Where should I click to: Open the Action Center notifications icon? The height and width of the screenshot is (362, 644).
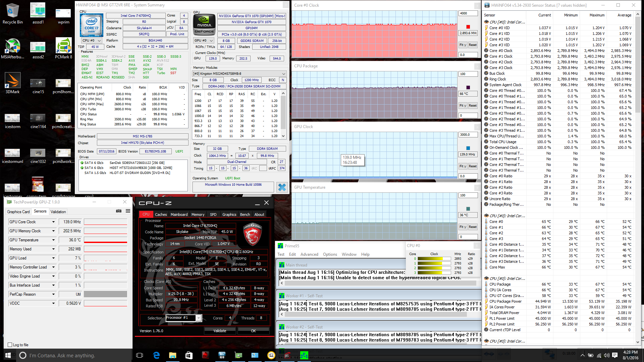point(615,355)
